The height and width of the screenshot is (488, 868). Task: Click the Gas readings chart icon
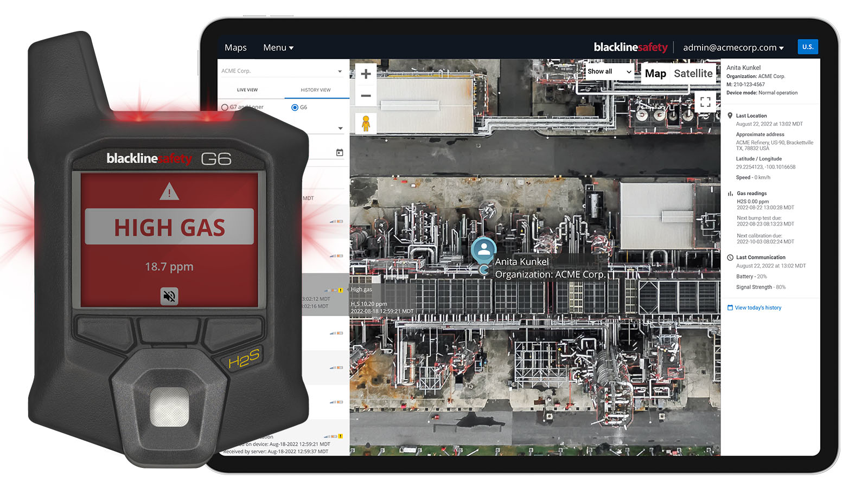(x=730, y=193)
